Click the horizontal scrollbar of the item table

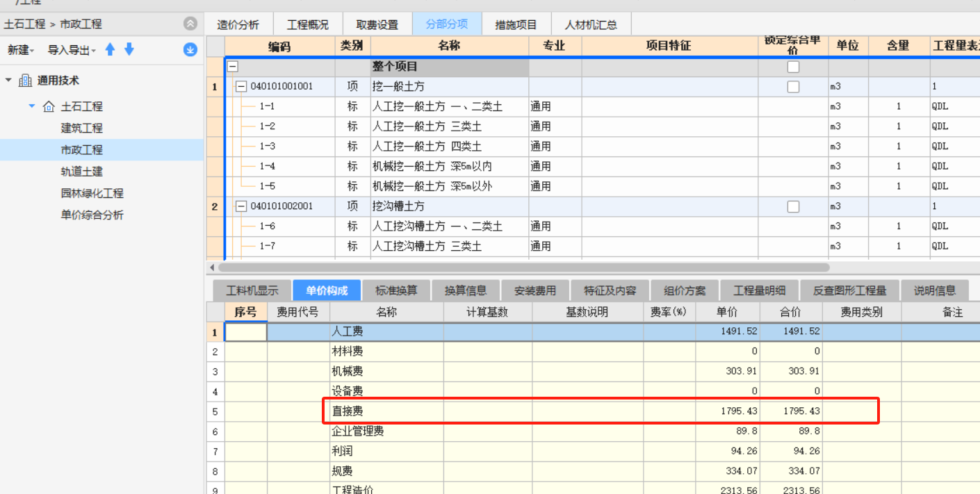pos(523,267)
